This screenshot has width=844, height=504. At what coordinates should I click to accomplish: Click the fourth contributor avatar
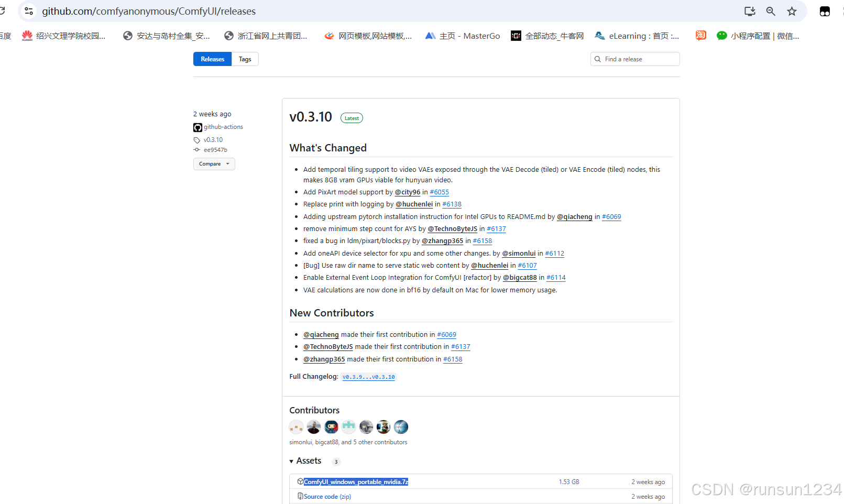(x=348, y=427)
